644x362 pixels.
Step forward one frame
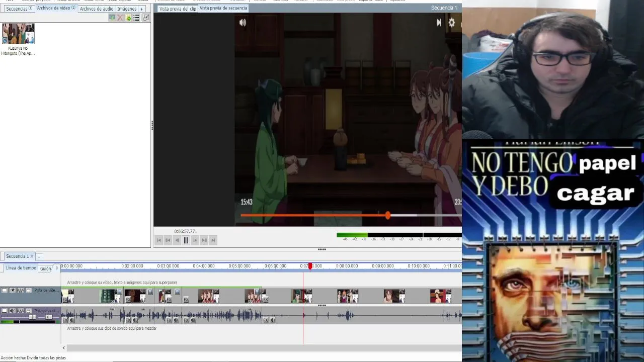tap(195, 240)
